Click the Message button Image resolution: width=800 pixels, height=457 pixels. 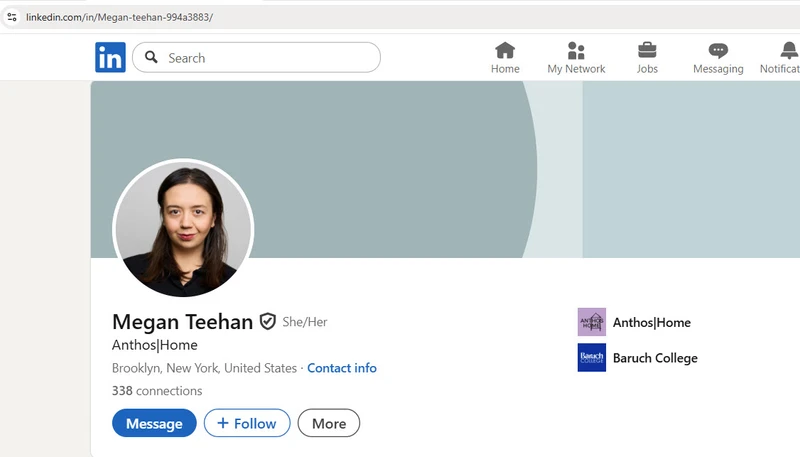coord(154,423)
